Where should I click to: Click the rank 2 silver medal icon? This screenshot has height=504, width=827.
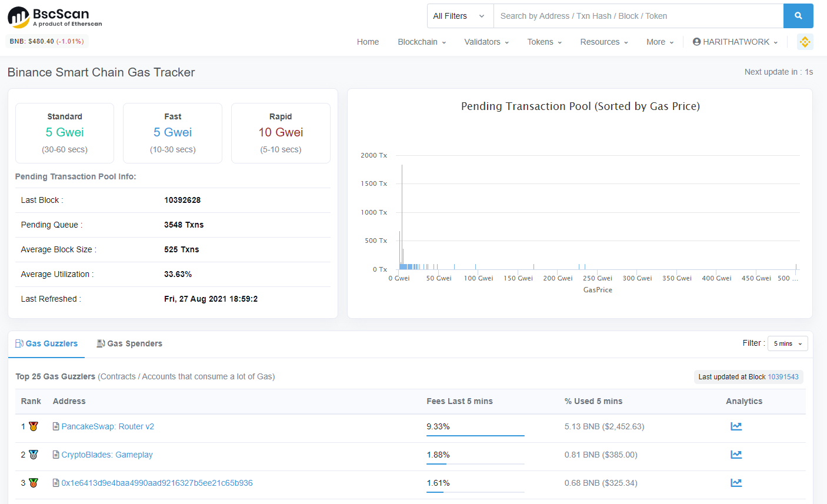(34, 455)
